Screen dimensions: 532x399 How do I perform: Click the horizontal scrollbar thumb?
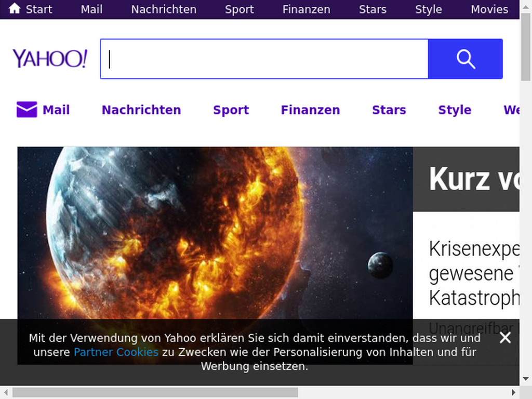coord(155,393)
